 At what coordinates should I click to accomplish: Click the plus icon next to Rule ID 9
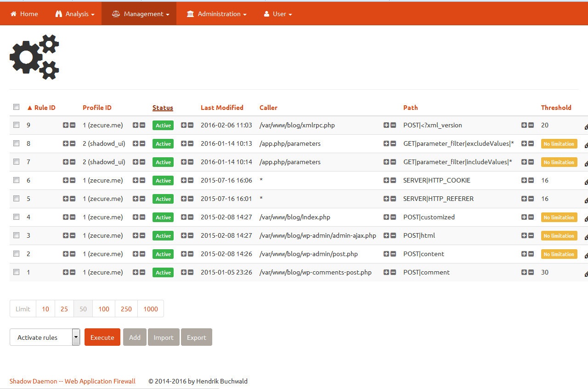(x=66, y=125)
